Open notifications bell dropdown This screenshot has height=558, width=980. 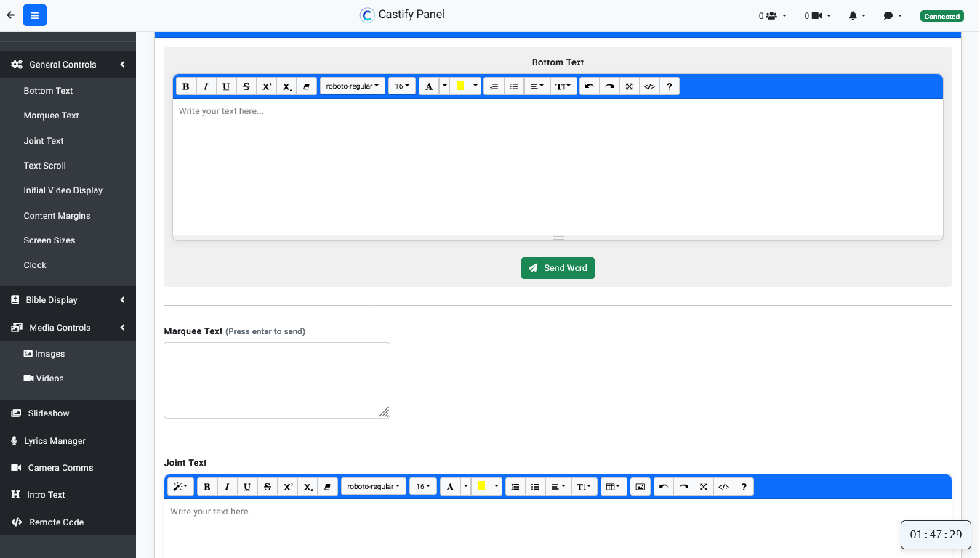point(857,16)
